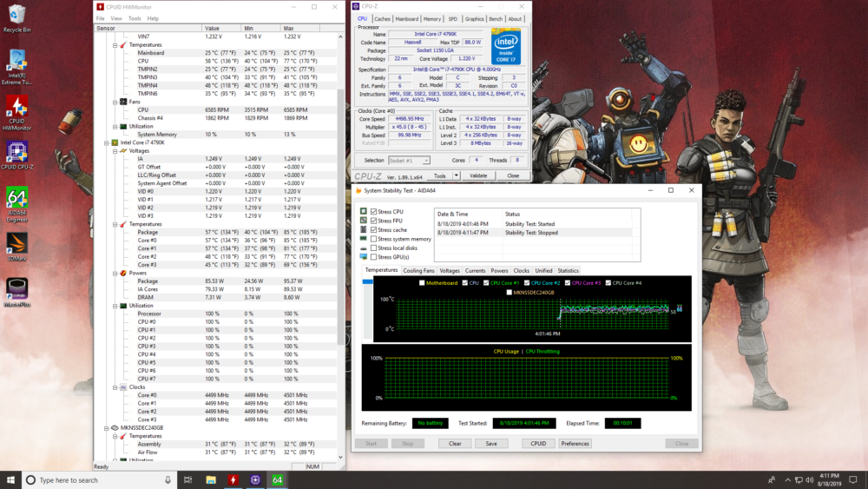
Task: Switch to the Memory tab in CPU-Z
Action: (x=431, y=19)
